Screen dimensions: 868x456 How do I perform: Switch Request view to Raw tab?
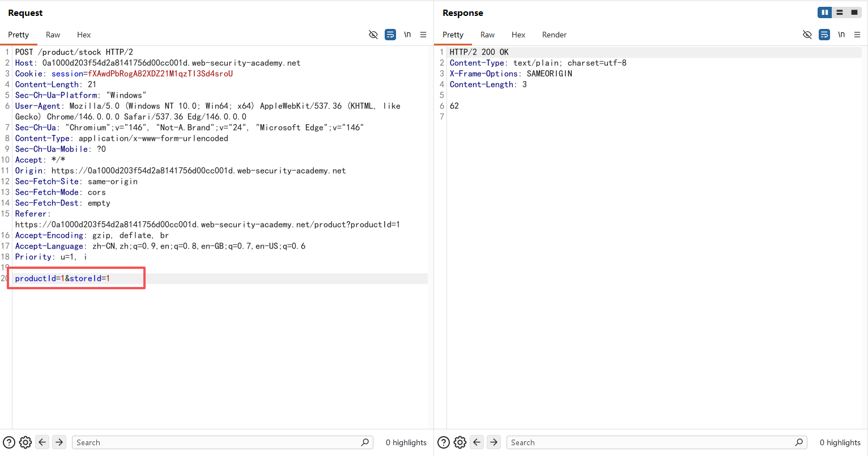(53, 35)
